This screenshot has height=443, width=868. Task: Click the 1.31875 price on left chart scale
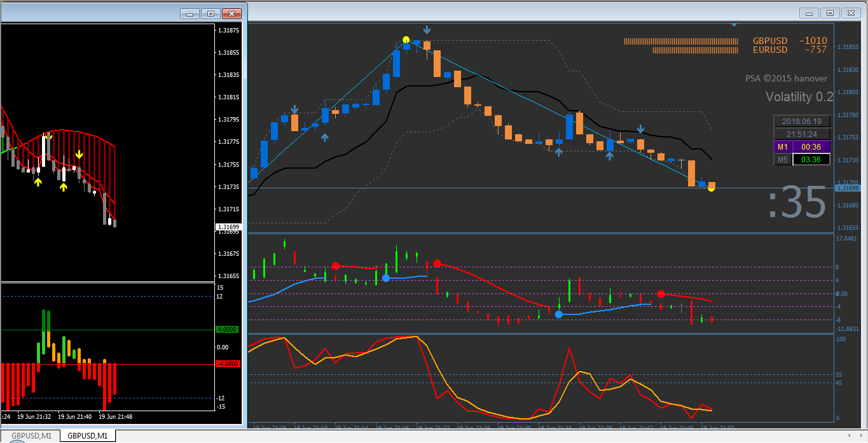(228, 31)
